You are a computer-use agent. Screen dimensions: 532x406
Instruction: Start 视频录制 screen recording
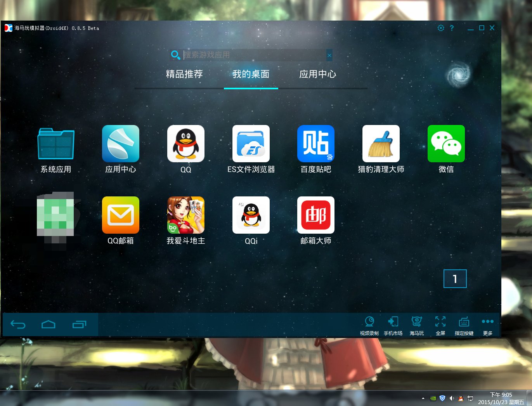pos(369,325)
